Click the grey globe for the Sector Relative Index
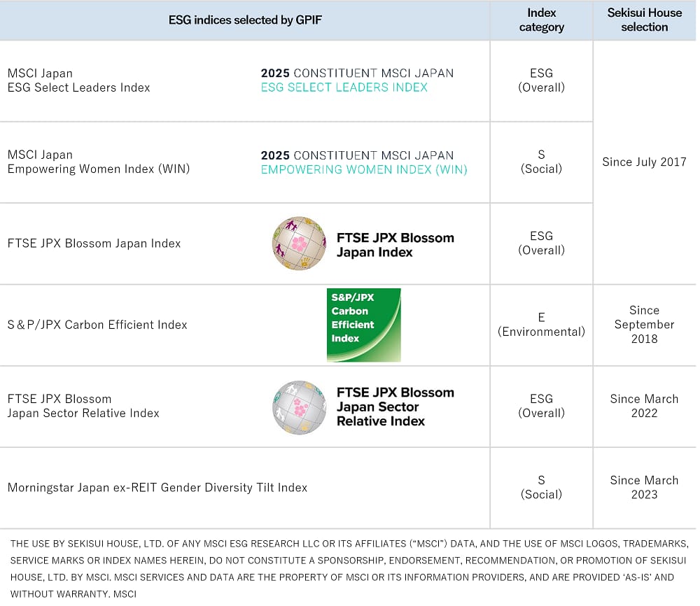This screenshot has height=606, width=700. [299, 407]
